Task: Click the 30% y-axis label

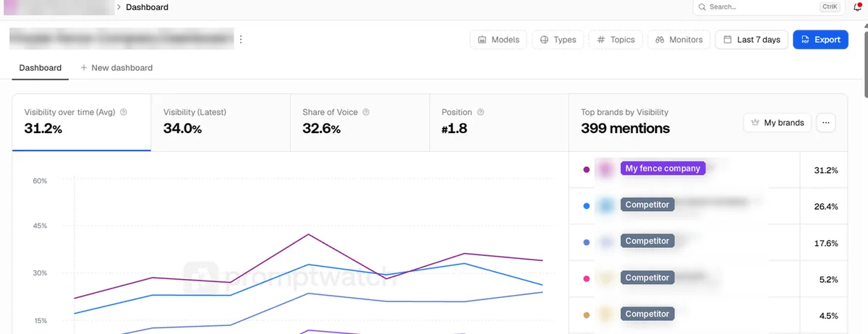Action: [x=40, y=273]
